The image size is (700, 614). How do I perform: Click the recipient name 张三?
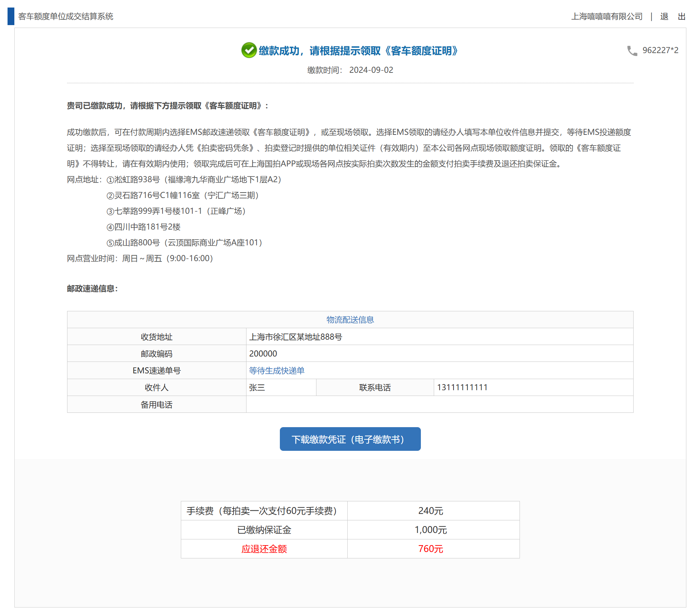tap(257, 387)
